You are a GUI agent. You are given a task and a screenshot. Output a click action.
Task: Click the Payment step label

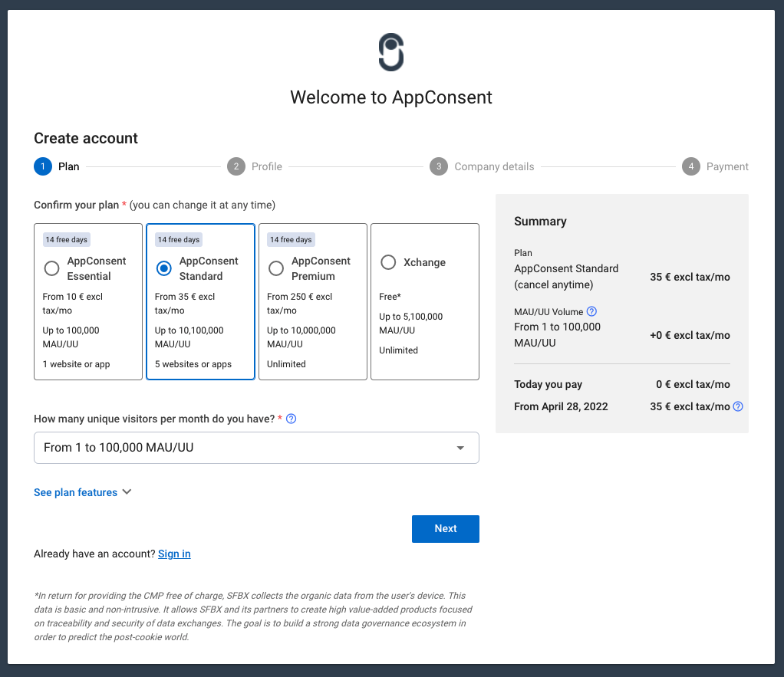click(728, 166)
